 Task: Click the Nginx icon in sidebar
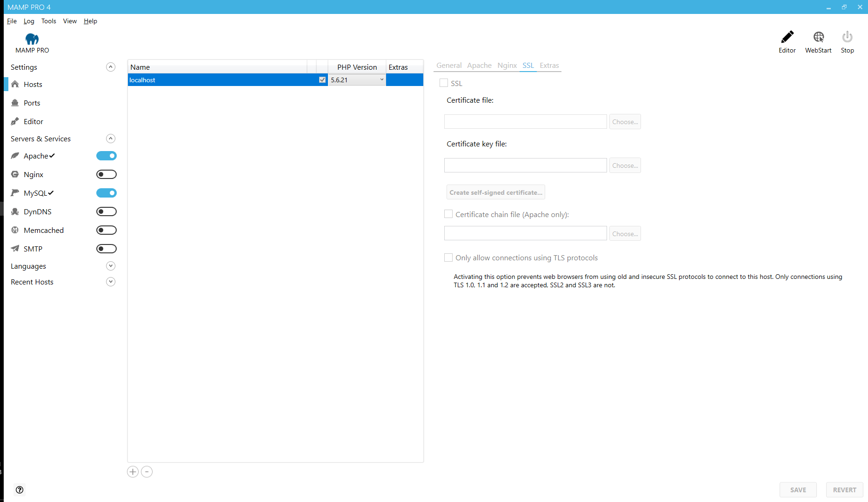[15, 174]
